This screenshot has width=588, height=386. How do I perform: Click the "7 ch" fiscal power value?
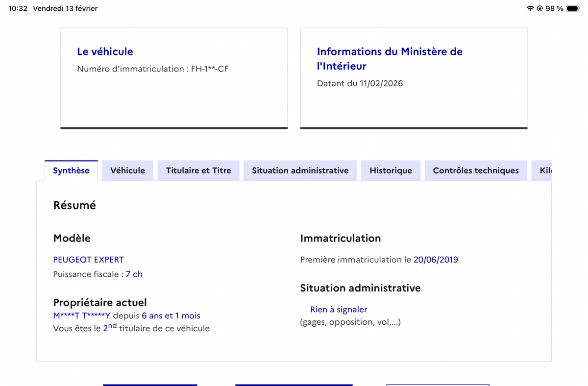point(134,274)
